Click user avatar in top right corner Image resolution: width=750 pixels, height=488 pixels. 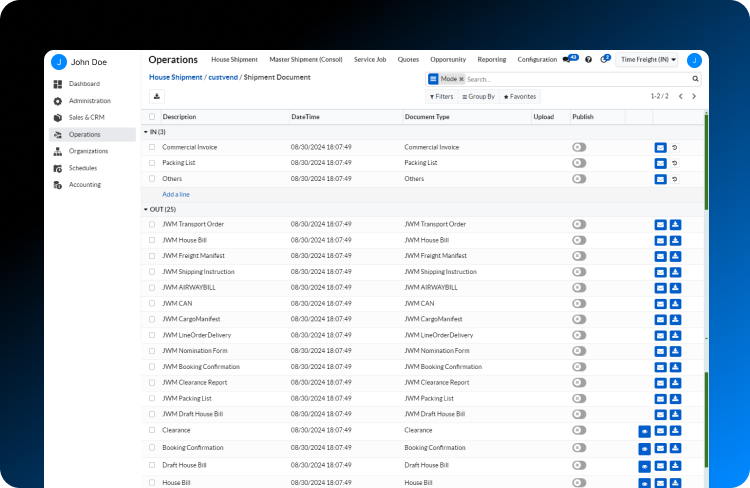(x=694, y=60)
